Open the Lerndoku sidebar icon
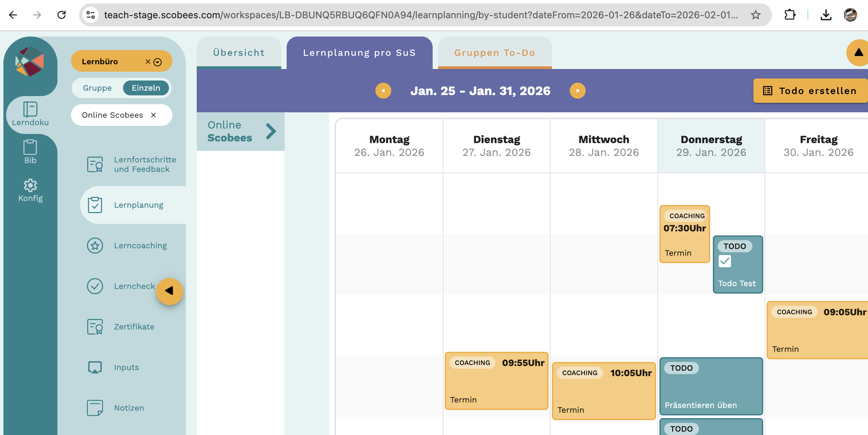Image resolution: width=868 pixels, height=435 pixels. 30,110
